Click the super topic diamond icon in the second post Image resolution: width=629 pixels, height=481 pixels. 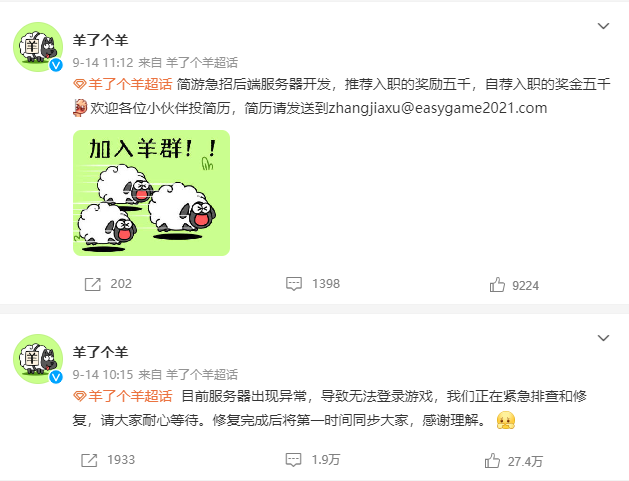80,396
